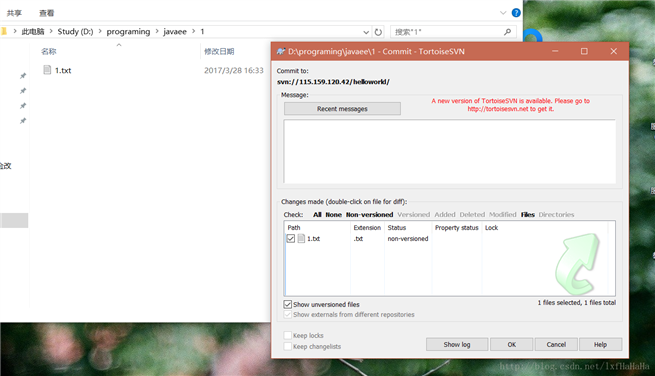Click the TortoiseSVN icon in dialog title bar

click(x=281, y=51)
